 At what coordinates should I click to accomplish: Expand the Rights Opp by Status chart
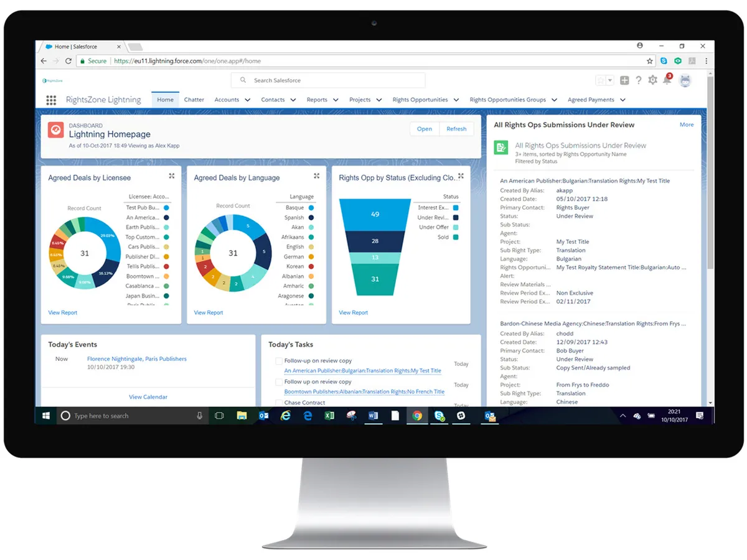click(x=461, y=176)
